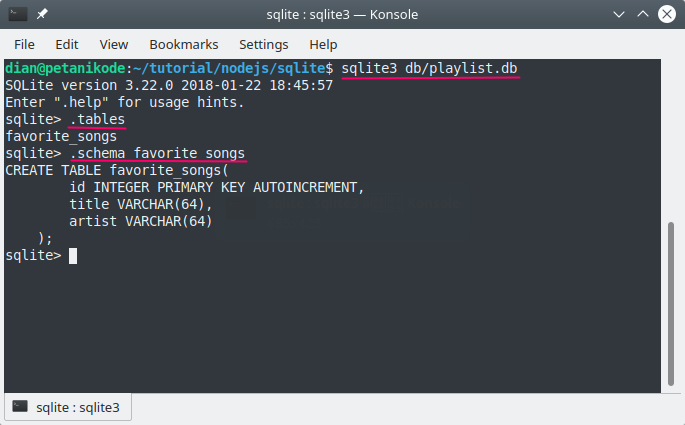Image resolution: width=685 pixels, height=425 pixels.
Task: Toggle the pin icon in the title bar
Action: coord(42,14)
